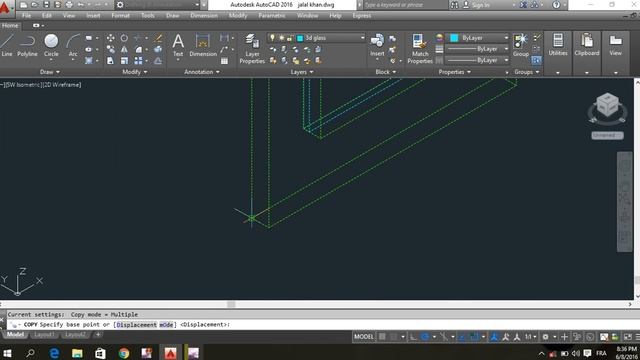
Task: Open the Express menu
Action: tap(362, 16)
